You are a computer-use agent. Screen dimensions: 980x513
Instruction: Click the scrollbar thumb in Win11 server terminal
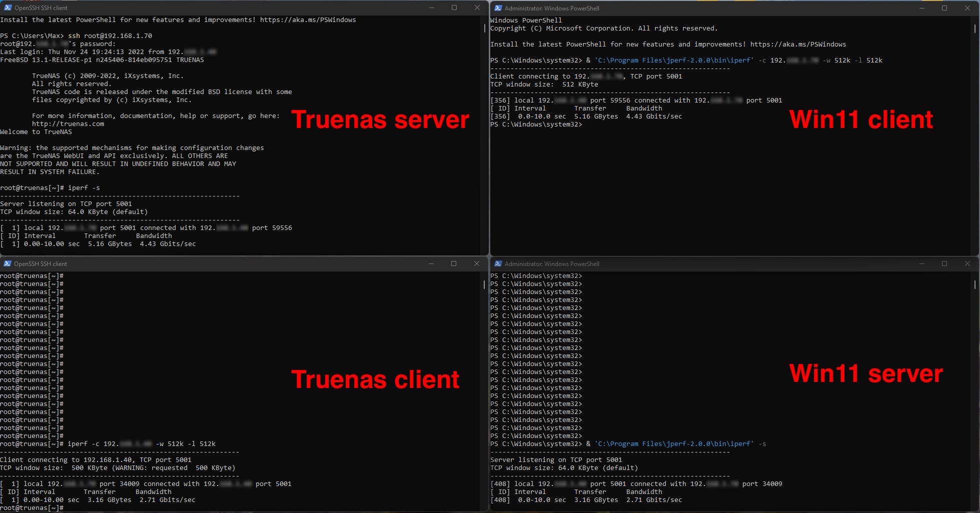pos(975,284)
